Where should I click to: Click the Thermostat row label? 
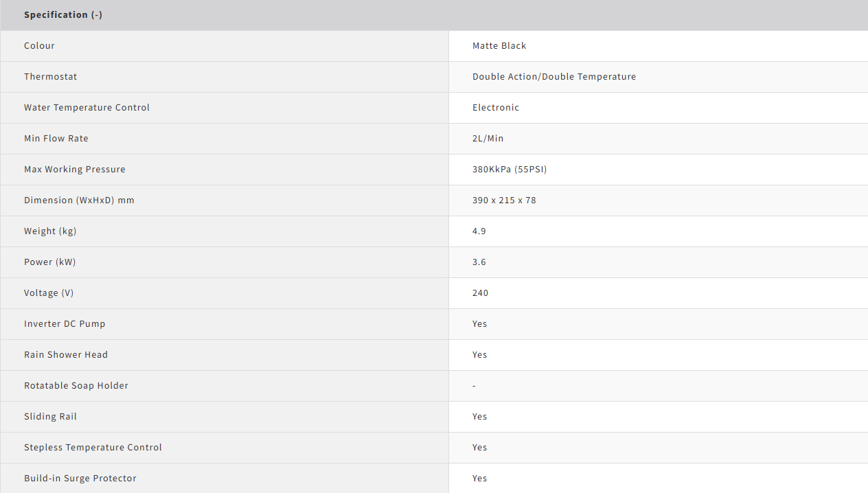(50, 77)
